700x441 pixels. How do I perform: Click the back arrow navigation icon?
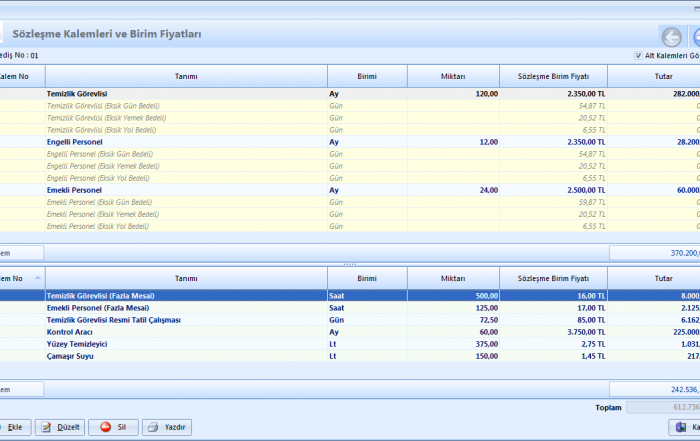pos(671,37)
